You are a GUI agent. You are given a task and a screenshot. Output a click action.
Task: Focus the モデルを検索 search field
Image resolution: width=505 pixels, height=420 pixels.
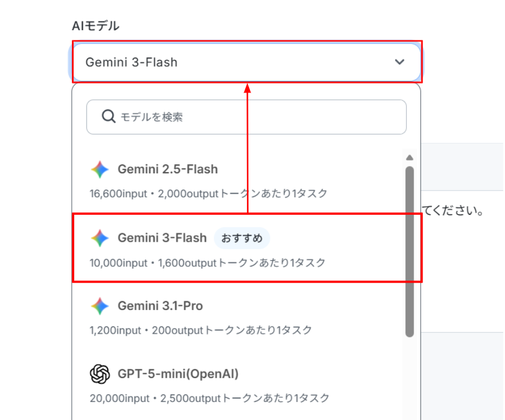246,117
